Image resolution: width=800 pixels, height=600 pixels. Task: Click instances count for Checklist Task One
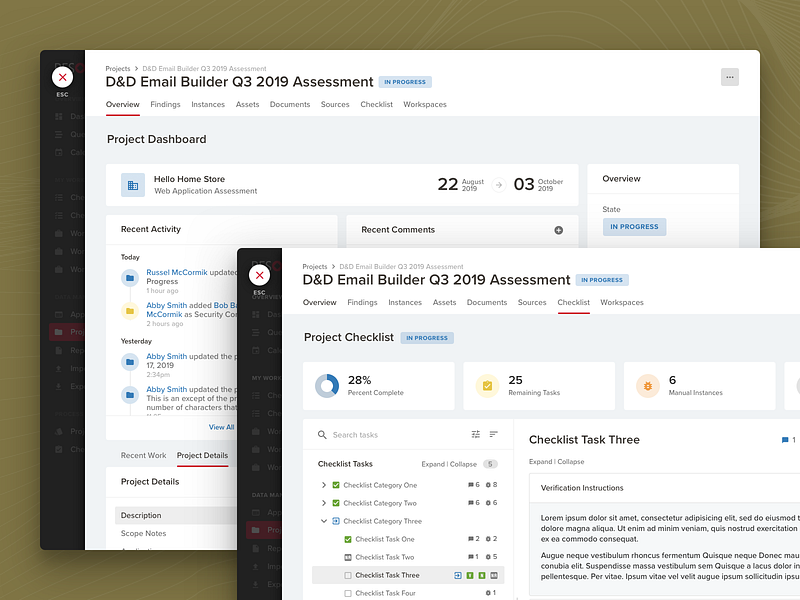[x=491, y=539]
